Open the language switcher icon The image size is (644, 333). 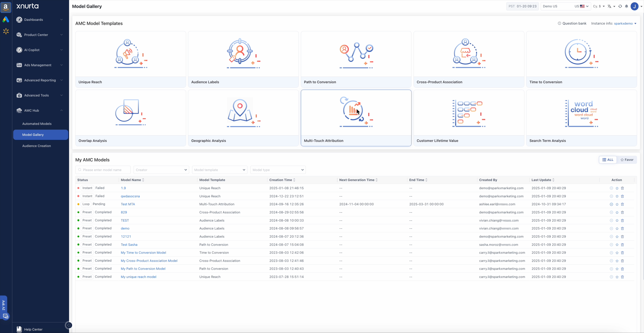[609, 6]
